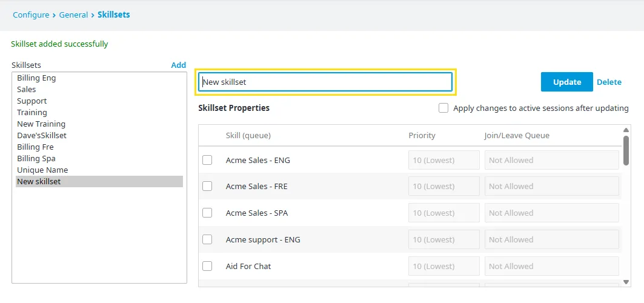The height and width of the screenshot is (303, 644).
Task: Pick New Training in the list
Action: point(99,124)
